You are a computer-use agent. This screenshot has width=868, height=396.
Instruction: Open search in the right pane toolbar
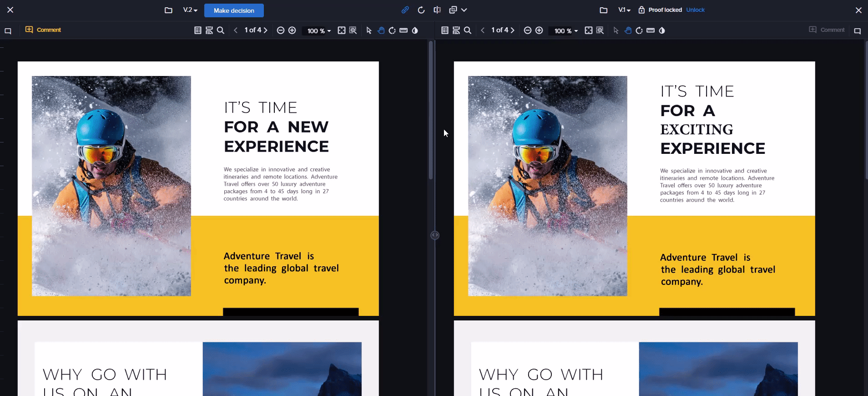coord(468,30)
